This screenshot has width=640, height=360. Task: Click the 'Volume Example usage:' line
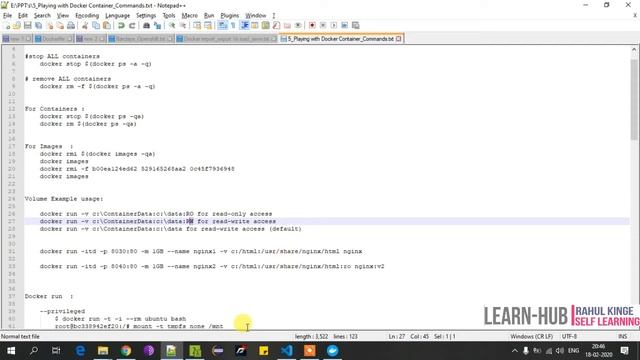[64, 199]
